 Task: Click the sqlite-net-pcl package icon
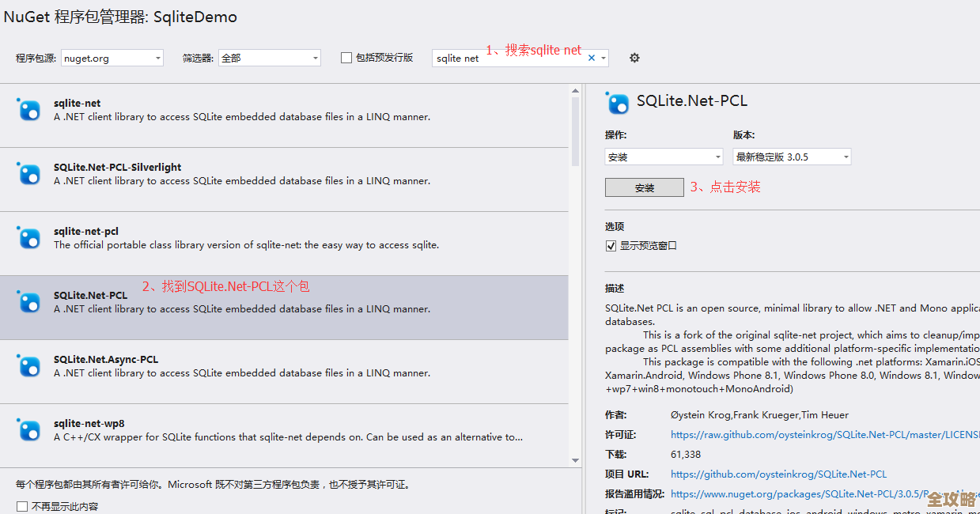pyautogui.click(x=28, y=238)
